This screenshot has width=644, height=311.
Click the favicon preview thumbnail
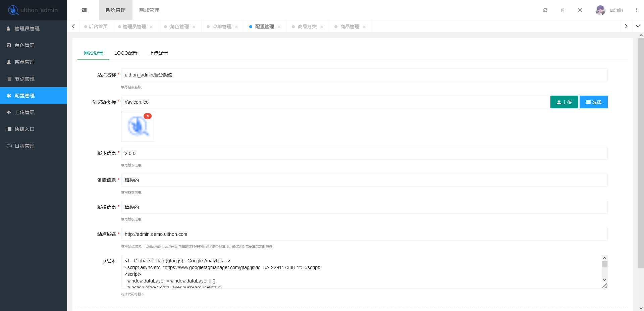tap(138, 126)
